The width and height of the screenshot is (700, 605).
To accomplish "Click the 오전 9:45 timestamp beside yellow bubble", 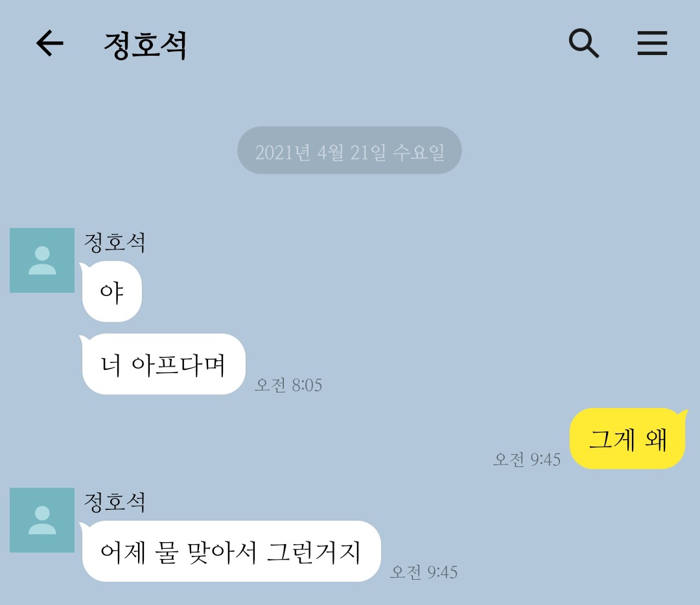I will (527, 459).
